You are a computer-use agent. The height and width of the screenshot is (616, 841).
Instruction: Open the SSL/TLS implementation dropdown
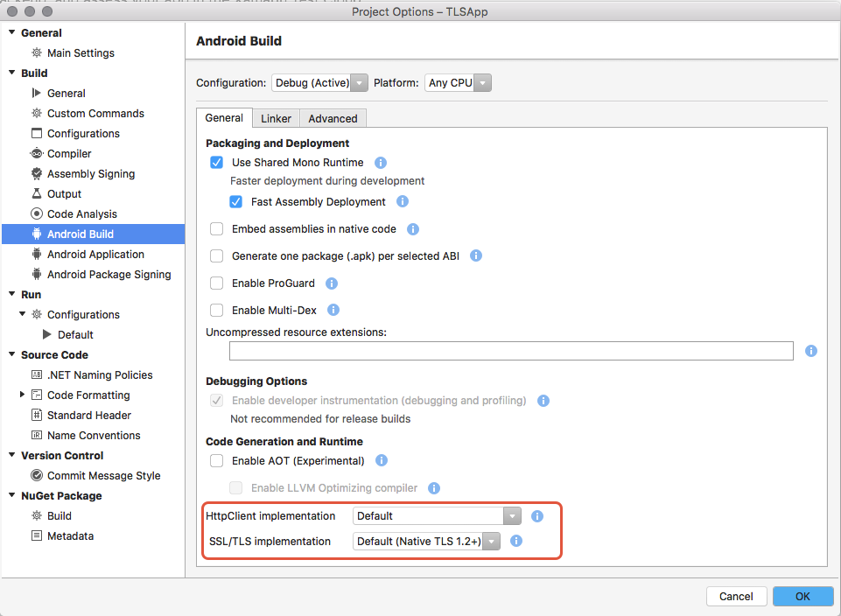click(426, 541)
